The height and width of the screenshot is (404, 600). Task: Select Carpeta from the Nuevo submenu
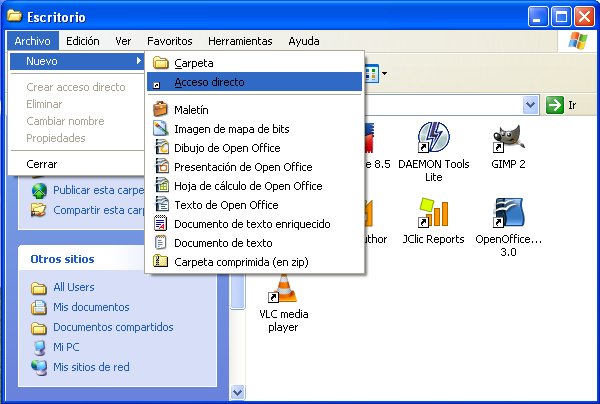point(193,63)
